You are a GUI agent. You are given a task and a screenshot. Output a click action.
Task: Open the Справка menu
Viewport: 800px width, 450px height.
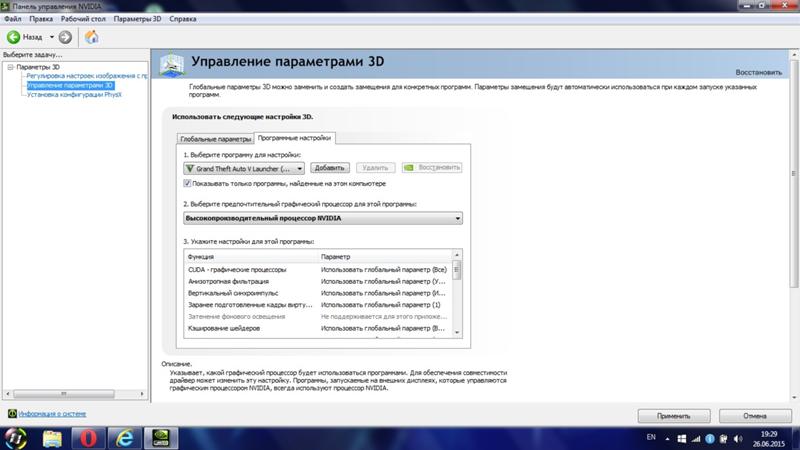pyautogui.click(x=183, y=19)
